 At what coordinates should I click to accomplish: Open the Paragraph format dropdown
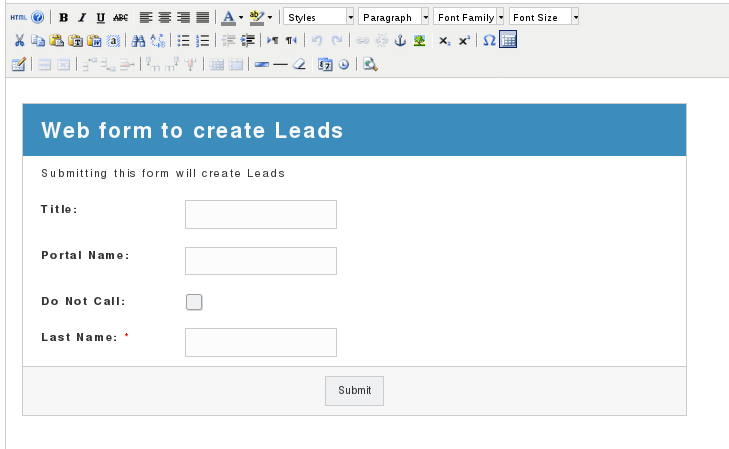pos(425,18)
